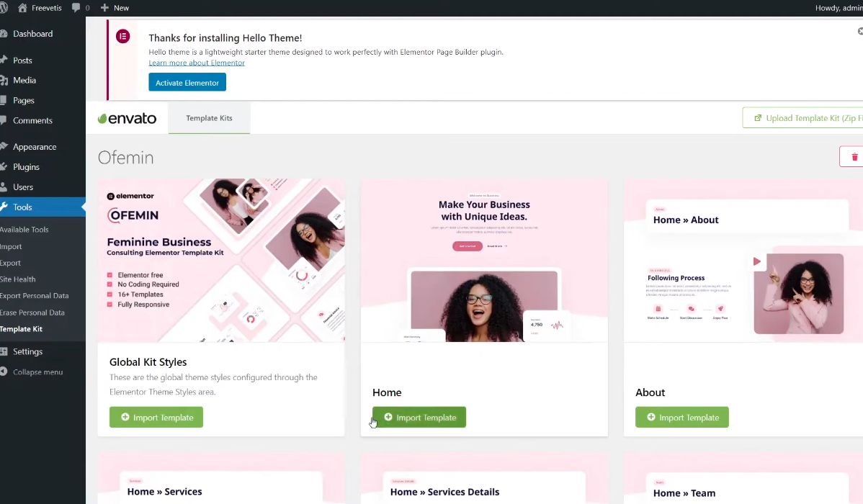Open the Appearance menu
Viewport: 863px width, 504px height.
coord(34,147)
